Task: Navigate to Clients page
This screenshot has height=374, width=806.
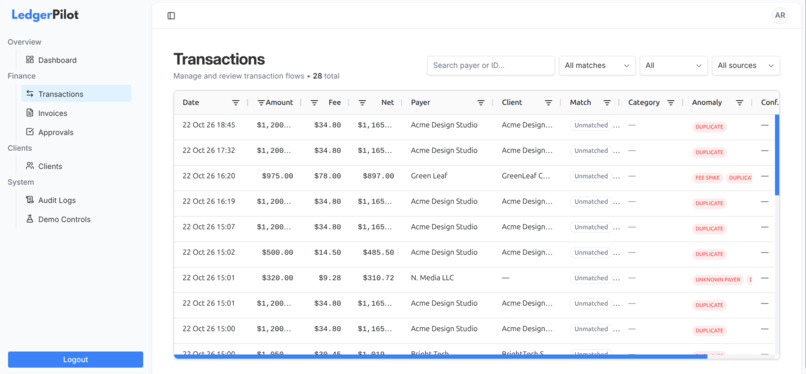Action: tap(76, 165)
